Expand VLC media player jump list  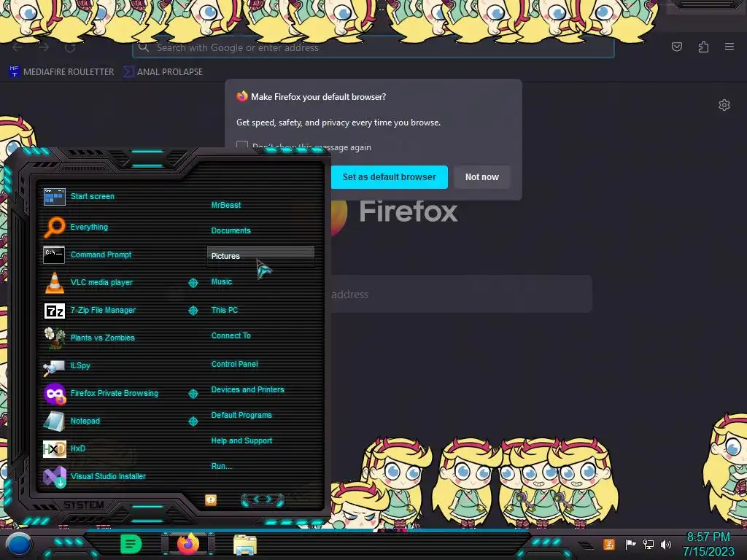pyautogui.click(x=193, y=283)
